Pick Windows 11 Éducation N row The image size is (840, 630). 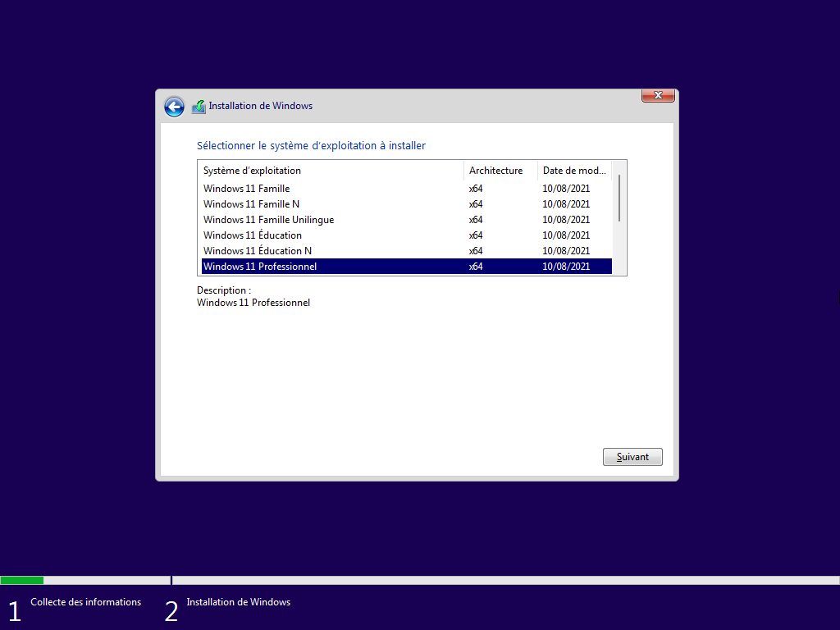coord(407,251)
